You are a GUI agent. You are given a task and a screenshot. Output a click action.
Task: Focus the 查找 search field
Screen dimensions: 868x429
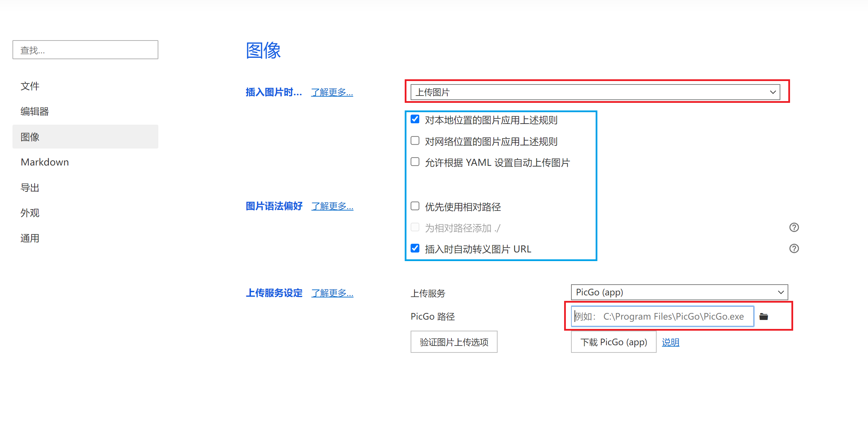click(x=85, y=50)
